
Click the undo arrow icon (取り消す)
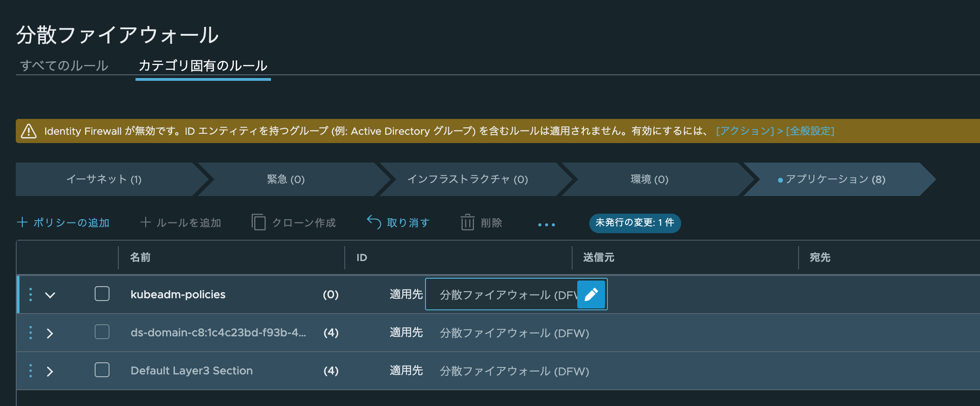[x=374, y=222]
